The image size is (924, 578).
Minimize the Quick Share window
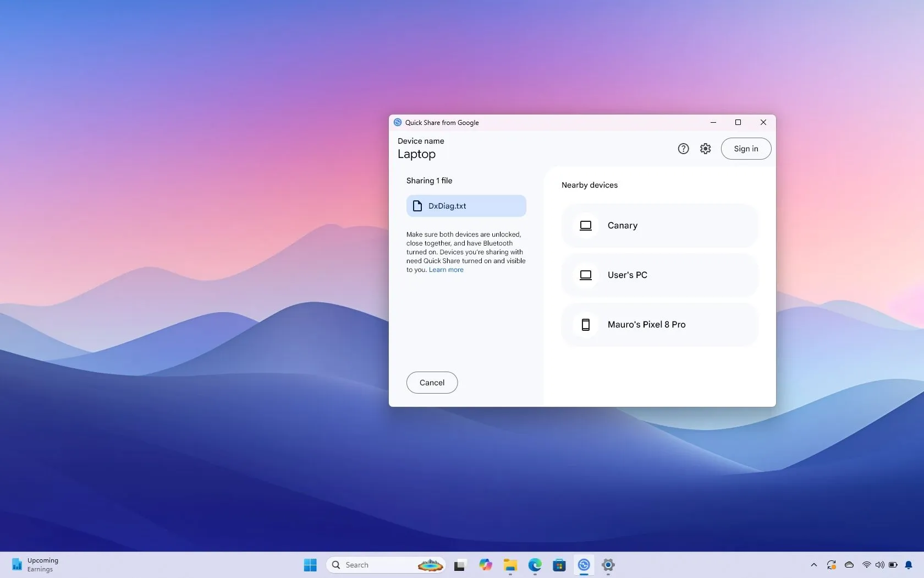pos(713,122)
